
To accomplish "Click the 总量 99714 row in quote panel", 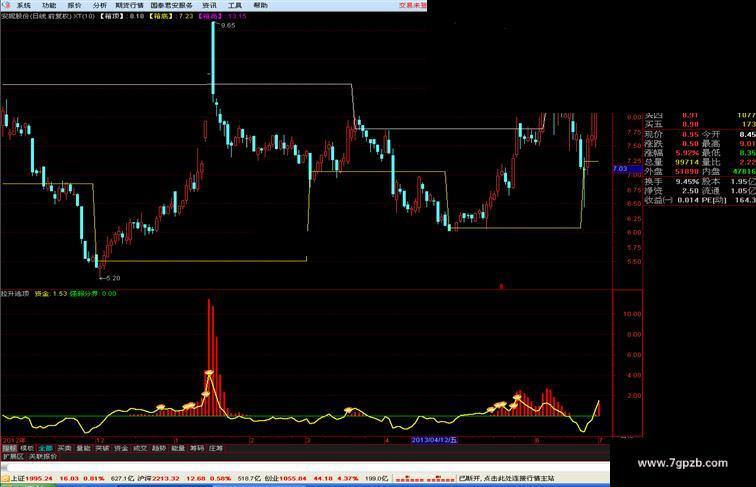I will tap(672, 162).
